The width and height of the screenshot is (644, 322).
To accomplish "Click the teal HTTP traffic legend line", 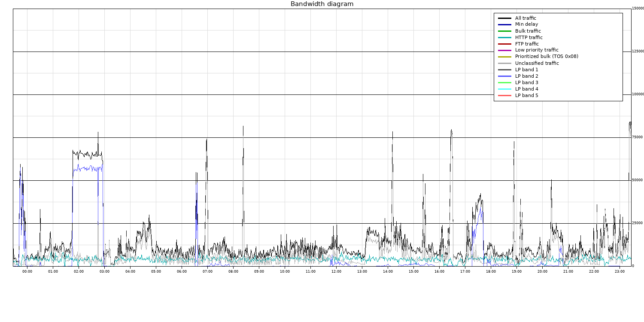I will coord(504,37).
